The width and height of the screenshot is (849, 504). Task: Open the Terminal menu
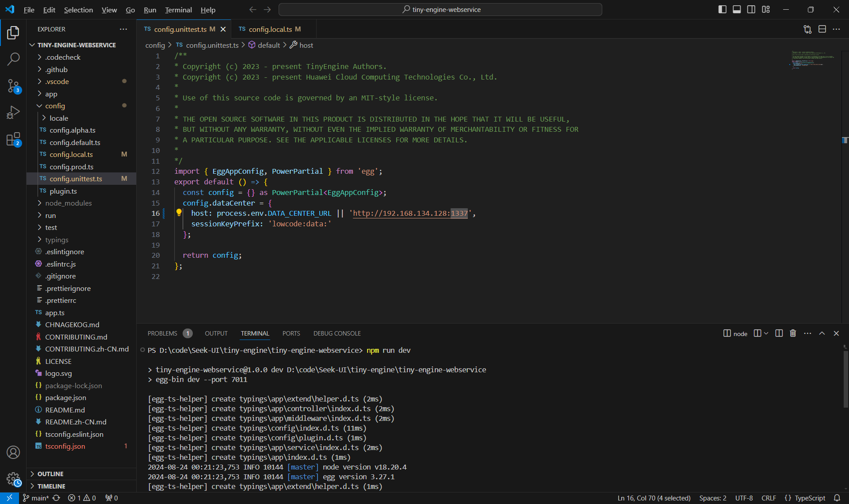pos(178,9)
